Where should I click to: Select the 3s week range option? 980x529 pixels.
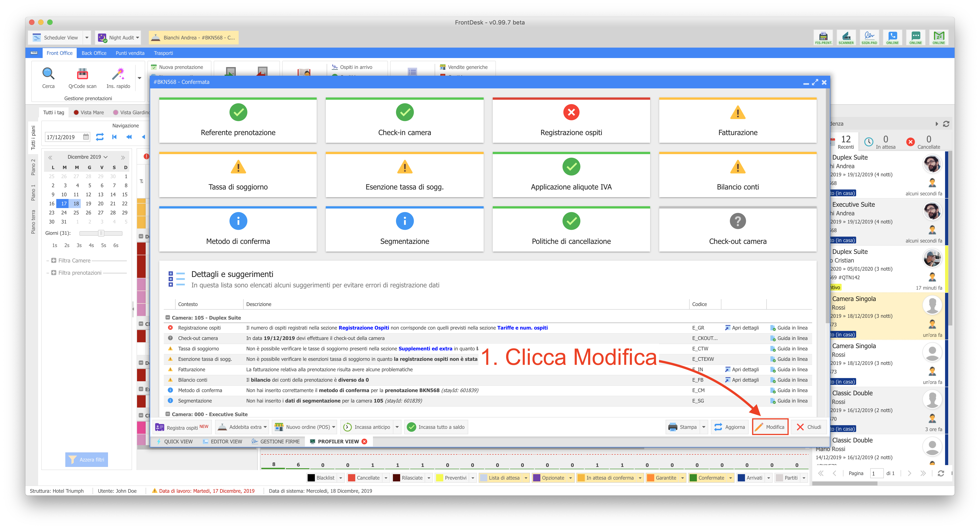[79, 245]
